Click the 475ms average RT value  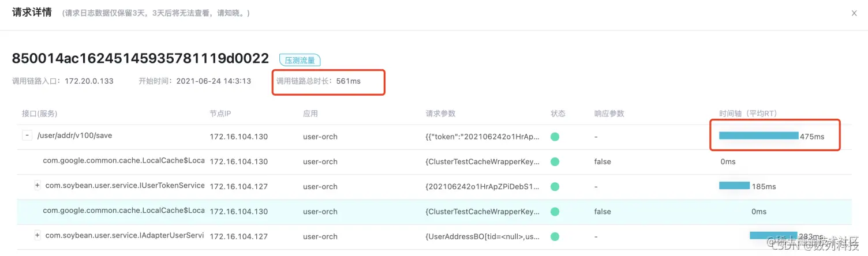[x=812, y=137]
